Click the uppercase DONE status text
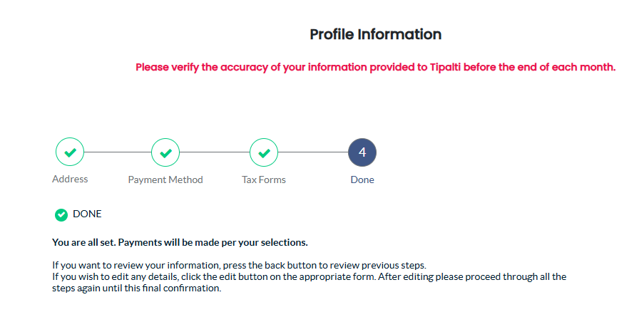644x312 pixels. click(x=87, y=214)
